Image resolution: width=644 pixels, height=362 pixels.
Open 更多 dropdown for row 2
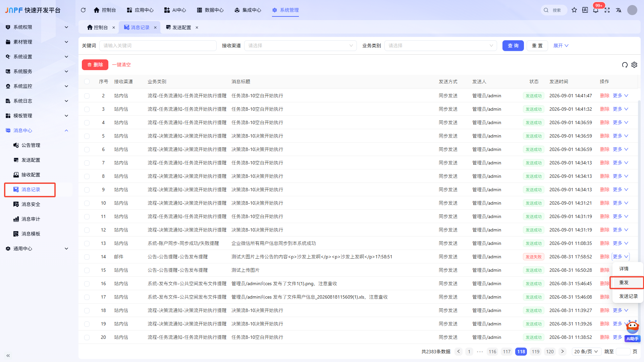621,96
